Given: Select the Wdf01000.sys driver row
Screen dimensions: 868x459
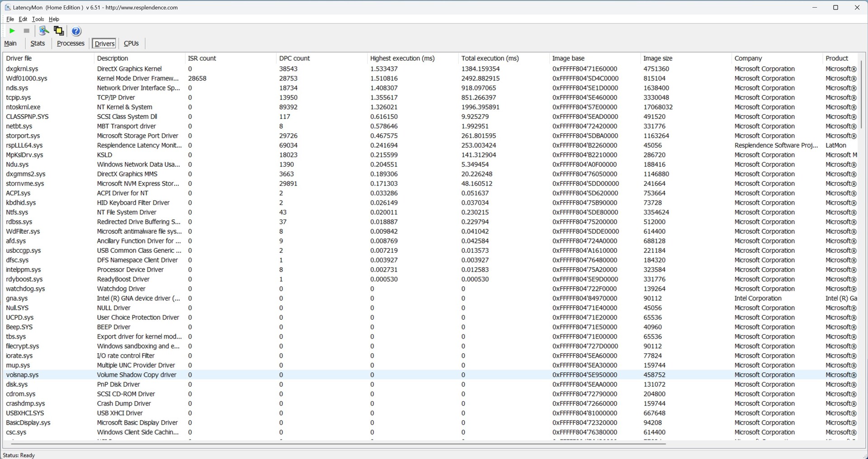Looking at the screenshot, I should [x=431, y=78].
